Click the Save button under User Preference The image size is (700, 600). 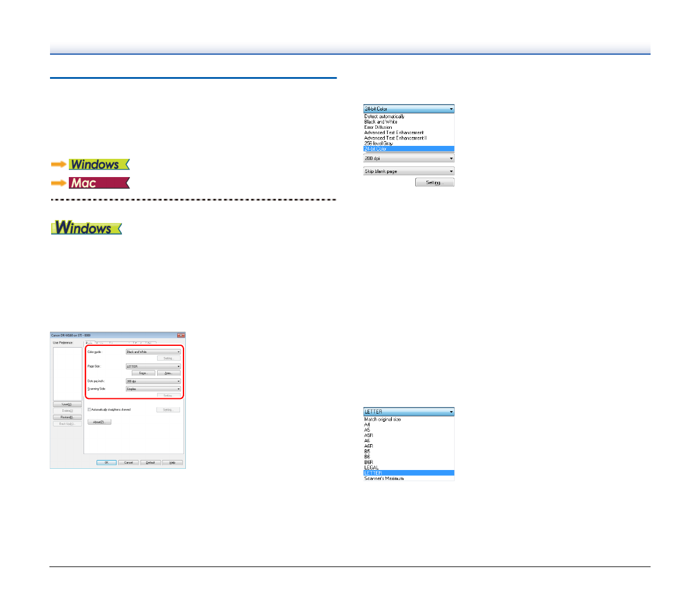tap(67, 405)
